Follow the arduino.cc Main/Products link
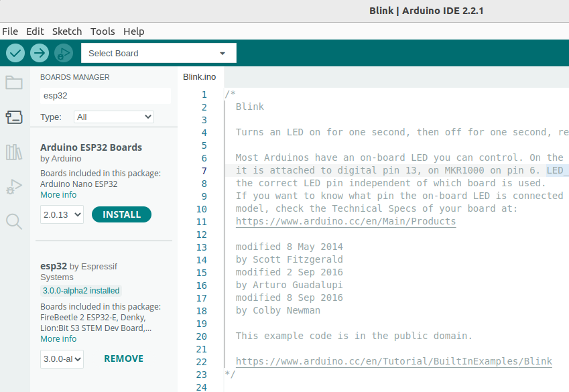569x392 pixels. pyautogui.click(x=345, y=221)
